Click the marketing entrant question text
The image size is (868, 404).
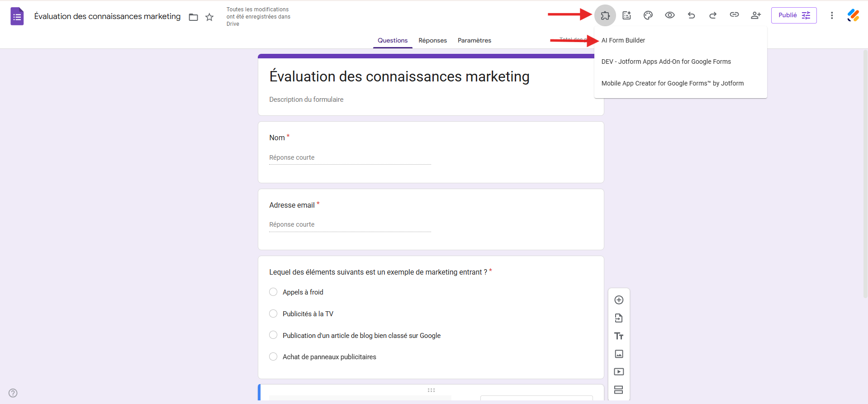click(x=378, y=272)
